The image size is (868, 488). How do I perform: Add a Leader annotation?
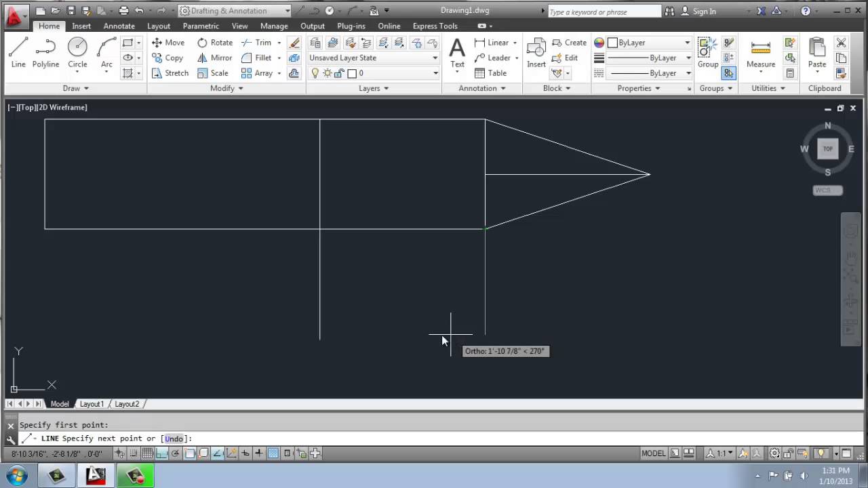[492, 58]
